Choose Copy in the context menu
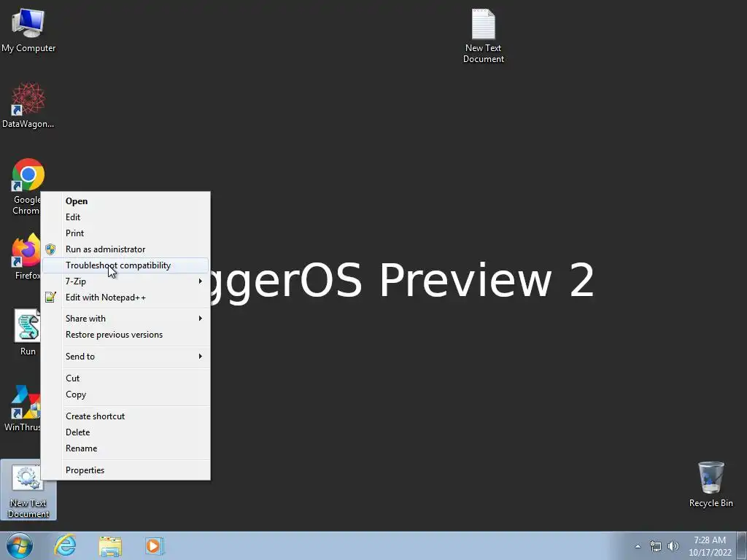This screenshot has width=747, height=560. (125, 394)
